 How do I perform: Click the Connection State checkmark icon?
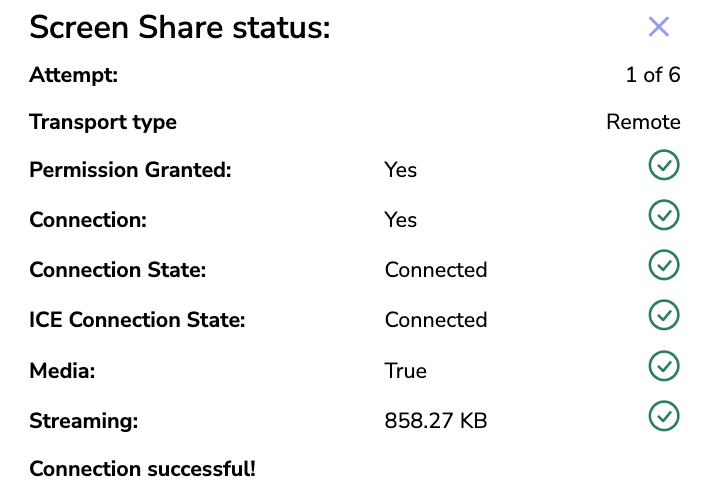tap(664, 265)
